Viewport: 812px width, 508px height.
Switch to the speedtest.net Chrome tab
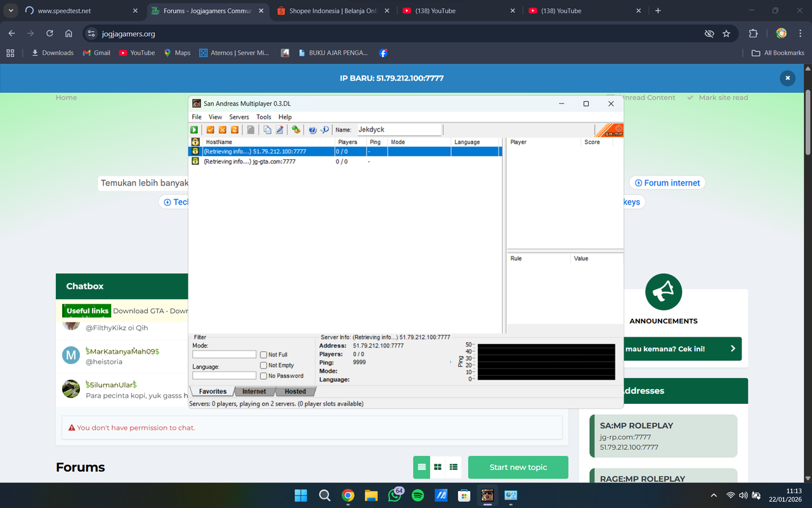(x=82, y=11)
